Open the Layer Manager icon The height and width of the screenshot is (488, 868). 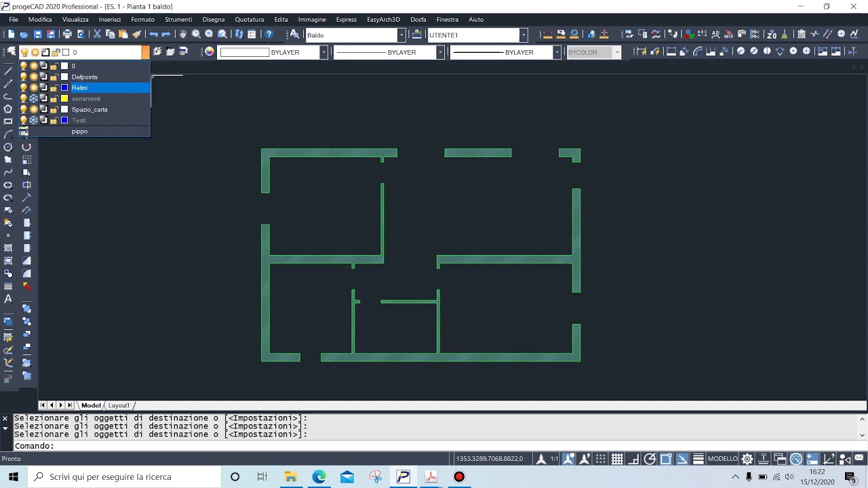click(x=11, y=52)
